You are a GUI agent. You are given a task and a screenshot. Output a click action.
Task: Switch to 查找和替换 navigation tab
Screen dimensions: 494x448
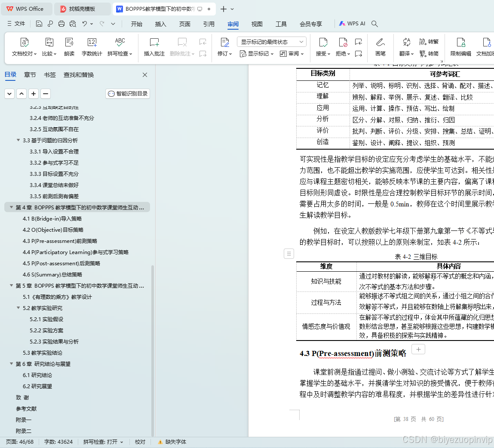pos(79,75)
